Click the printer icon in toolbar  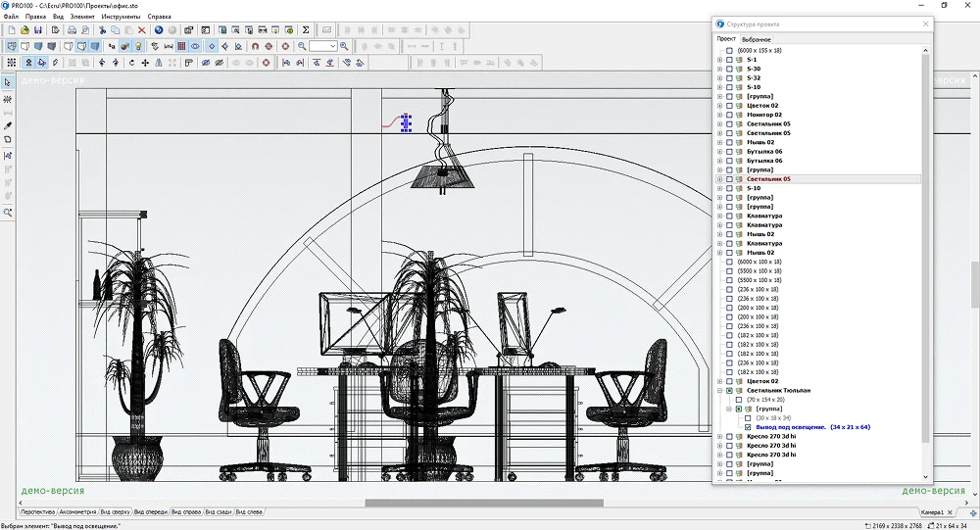pos(72,30)
